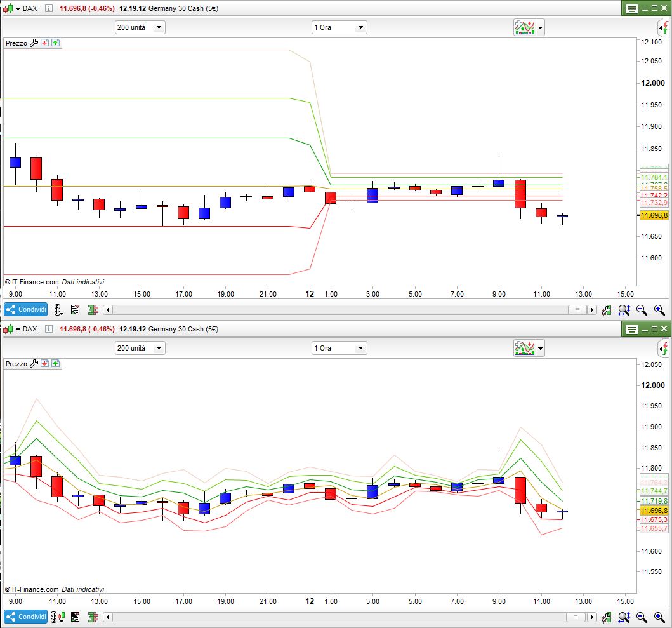Zoom out on the top chart
The height and width of the screenshot is (628, 672).
[x=642, y=310]
